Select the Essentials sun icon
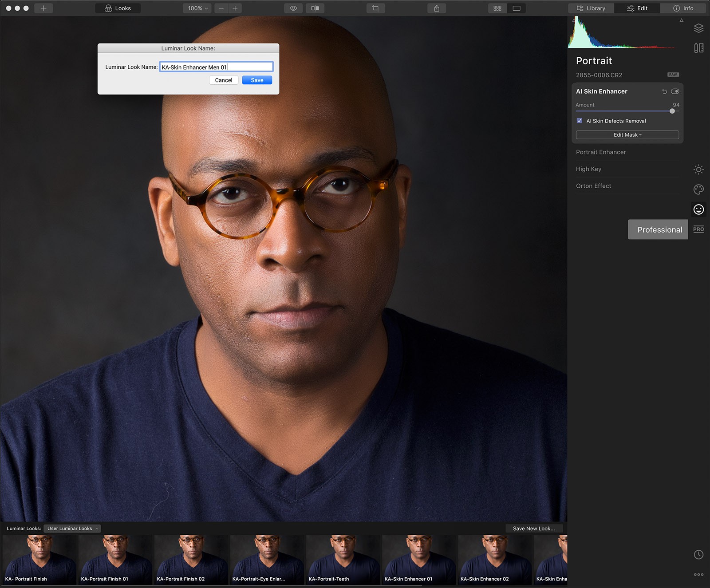The height and width of the screenshot is (588, 710). (698, 170)
